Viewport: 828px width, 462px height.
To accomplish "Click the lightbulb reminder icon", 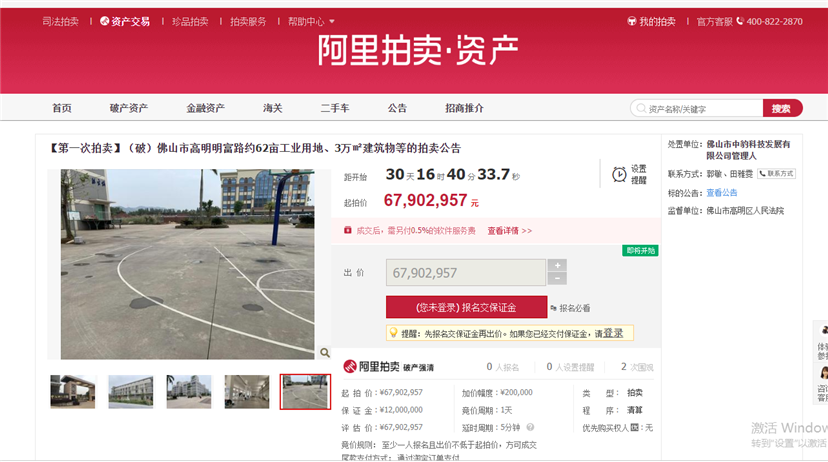I will 393,333.
